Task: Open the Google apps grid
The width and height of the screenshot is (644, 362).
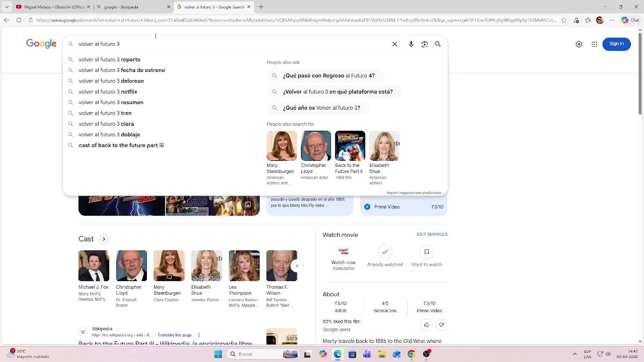Action: pos(594,44)
